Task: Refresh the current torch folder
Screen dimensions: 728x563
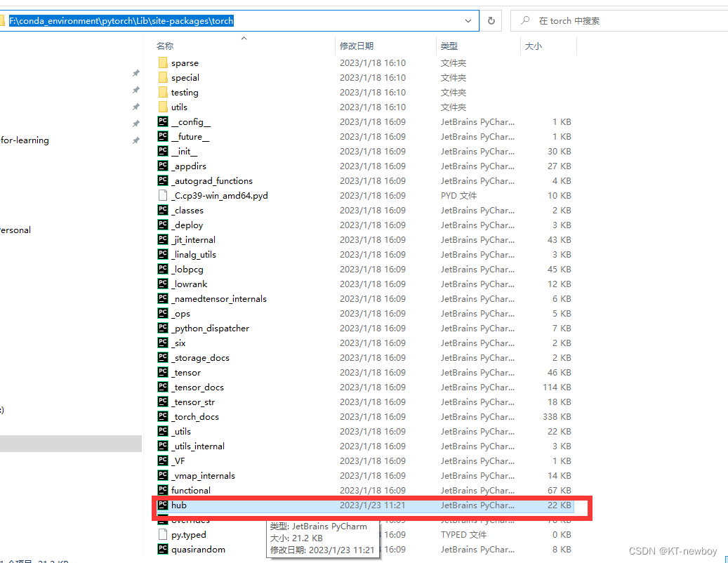Action: [491, 21]
